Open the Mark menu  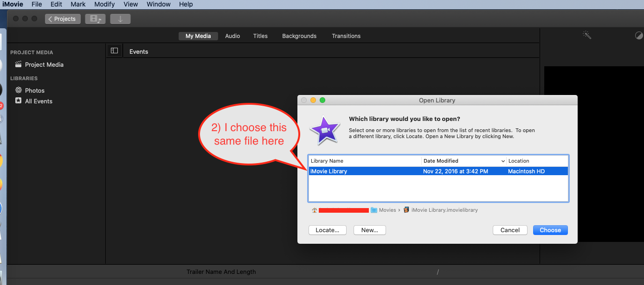coord(78,4)
